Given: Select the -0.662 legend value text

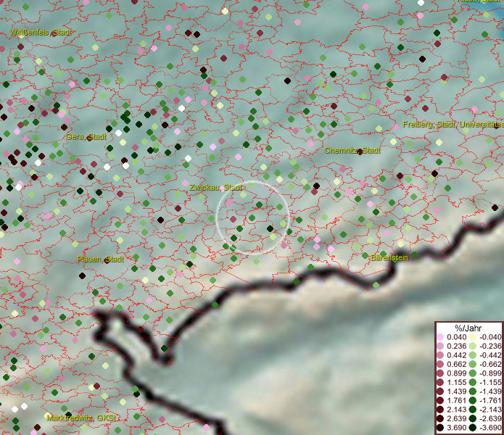Looking at the screenshot, I should click(x=490, y=365).
